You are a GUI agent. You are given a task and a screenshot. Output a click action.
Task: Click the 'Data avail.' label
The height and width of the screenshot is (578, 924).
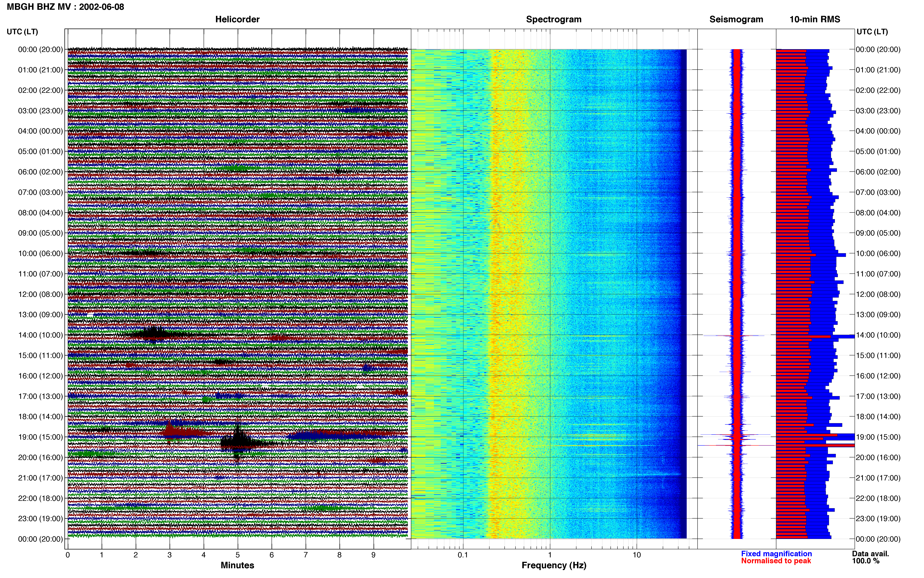click(870, 554)
